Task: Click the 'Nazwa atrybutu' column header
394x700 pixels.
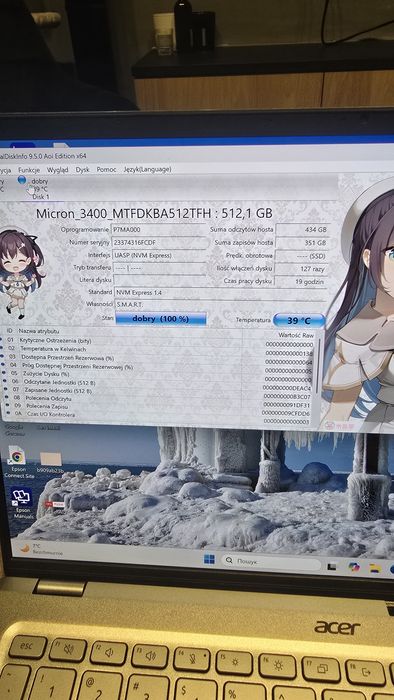Action: click(x=38, y=331)
